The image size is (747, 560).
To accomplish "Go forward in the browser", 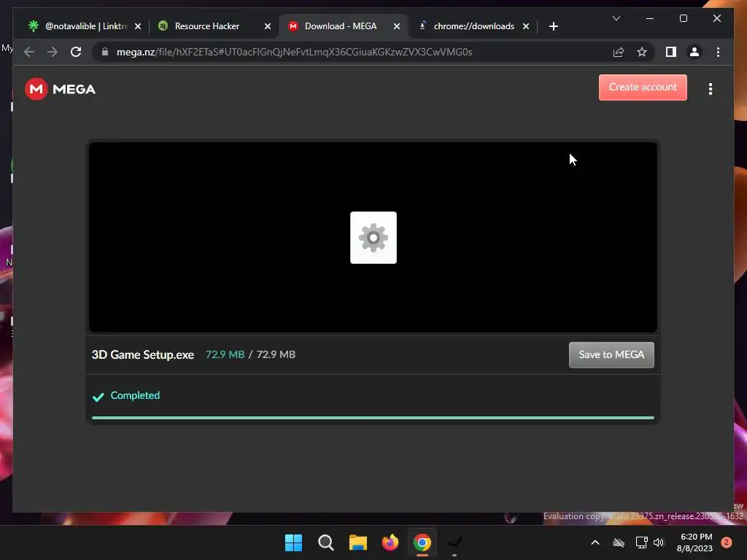I will coord(53,52).
